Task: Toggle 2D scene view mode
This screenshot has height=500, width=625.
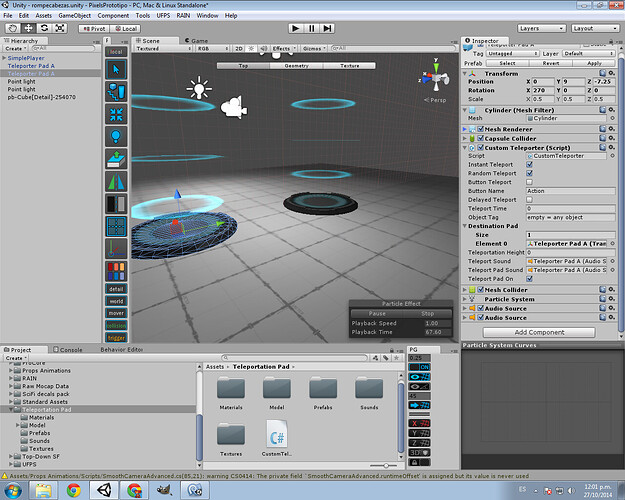Action: click(239, 48)
